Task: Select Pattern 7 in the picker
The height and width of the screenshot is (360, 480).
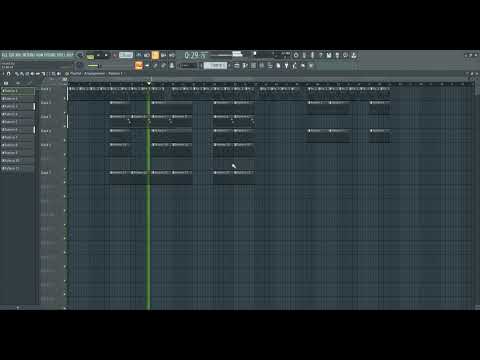Action: [x=18, y=137]
